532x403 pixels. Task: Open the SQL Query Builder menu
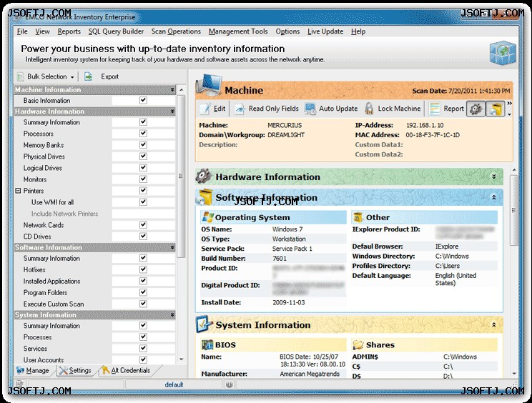pos(116,31)
